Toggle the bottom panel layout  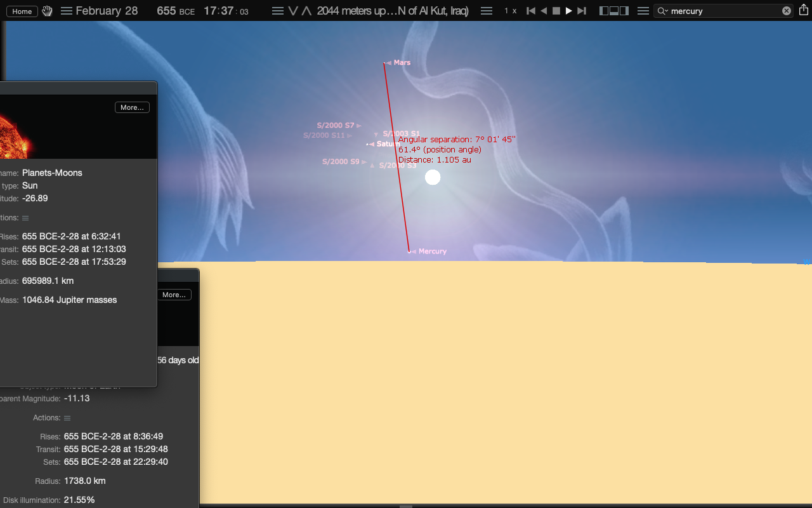(614, 11)
